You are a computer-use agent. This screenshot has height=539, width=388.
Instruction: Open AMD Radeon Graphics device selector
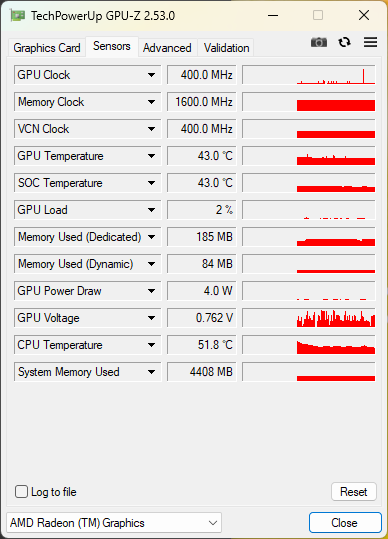114,523
